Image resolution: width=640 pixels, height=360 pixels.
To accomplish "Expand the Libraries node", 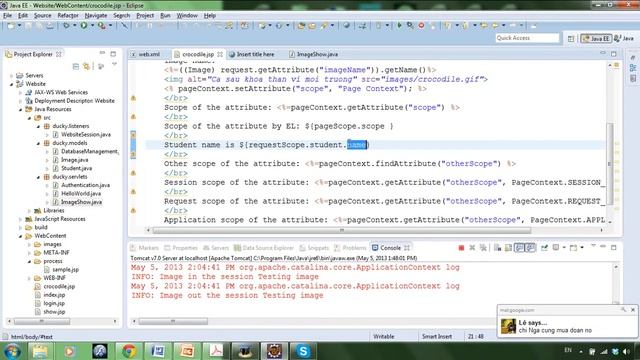I will click(29, 211).
